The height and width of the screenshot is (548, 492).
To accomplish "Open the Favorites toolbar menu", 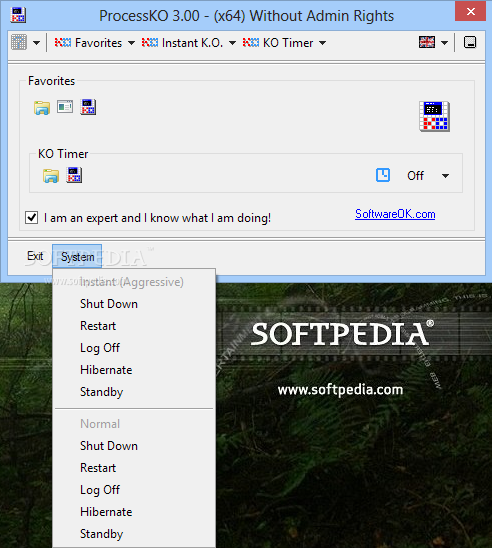I will [x=88, y=43].
